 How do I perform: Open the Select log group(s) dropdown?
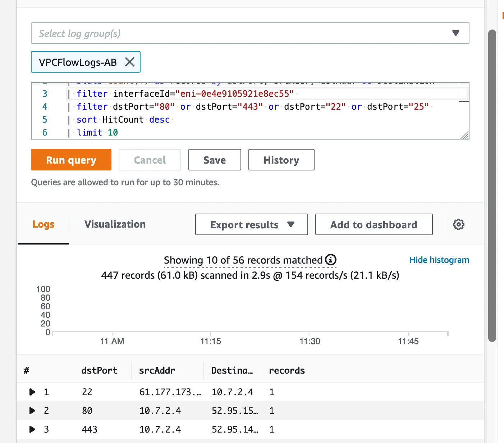[x=250, y=33]
